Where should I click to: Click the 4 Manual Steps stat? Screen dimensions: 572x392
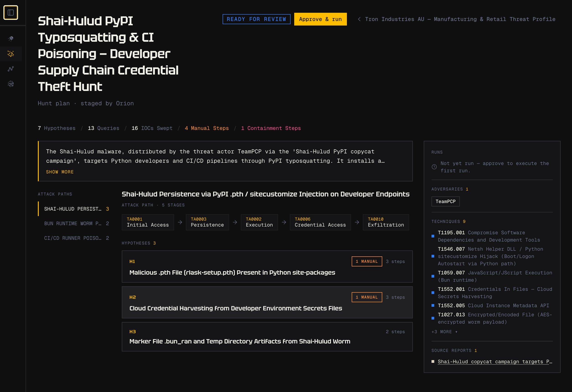point(207,128)
